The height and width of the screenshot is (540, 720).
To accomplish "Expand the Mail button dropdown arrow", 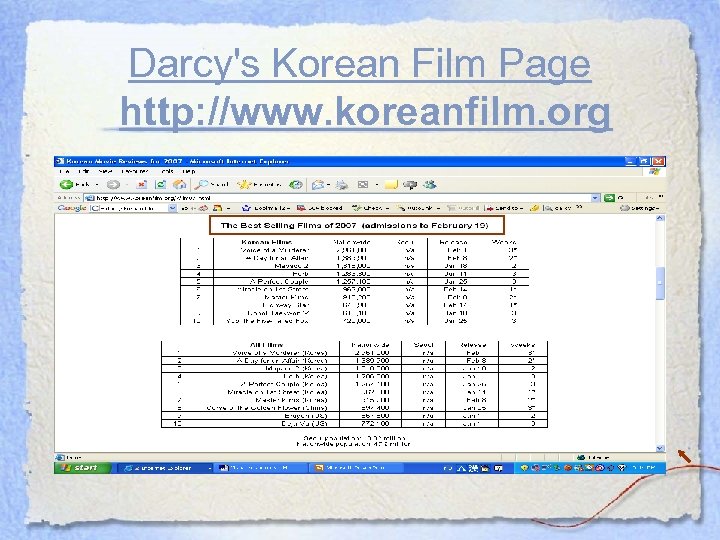I will [x=329, y=185].
